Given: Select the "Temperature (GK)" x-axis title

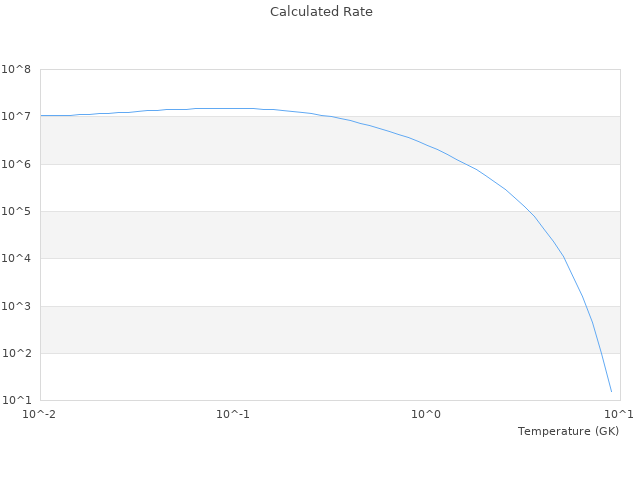Looking at the screenshot, I should pyautogui.click(x=568, y=431).
